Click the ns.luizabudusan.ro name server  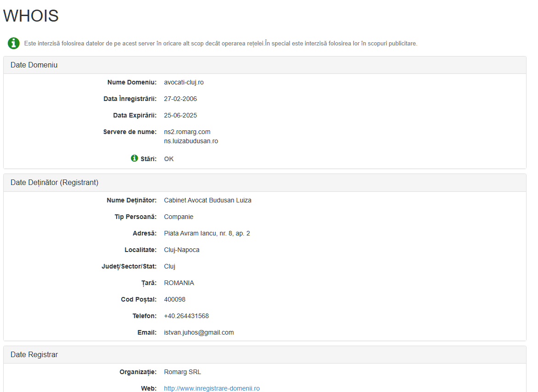click(x=191, y=141)
